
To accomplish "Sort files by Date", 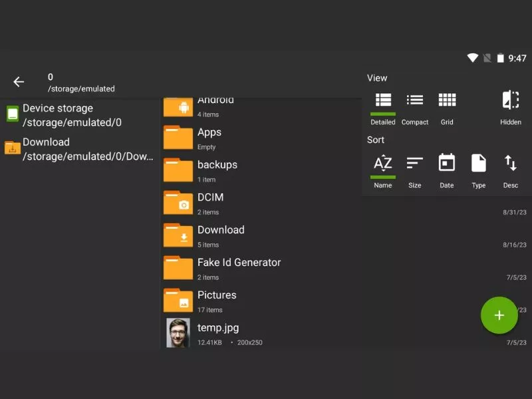I will click(447, 163).
